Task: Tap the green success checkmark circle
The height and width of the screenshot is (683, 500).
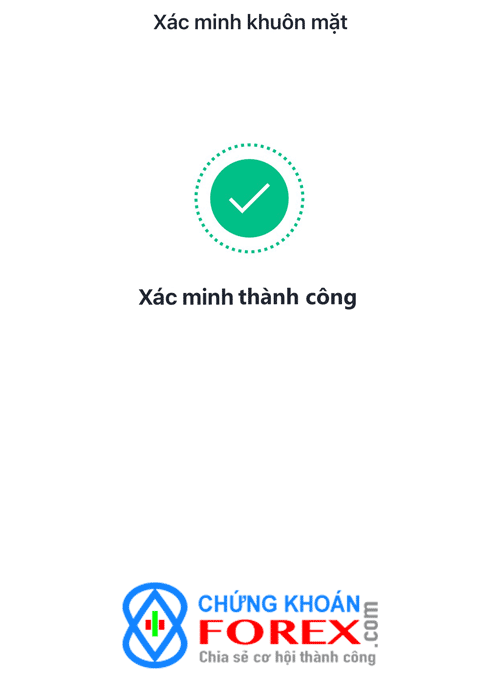Action: click(249, 198)
